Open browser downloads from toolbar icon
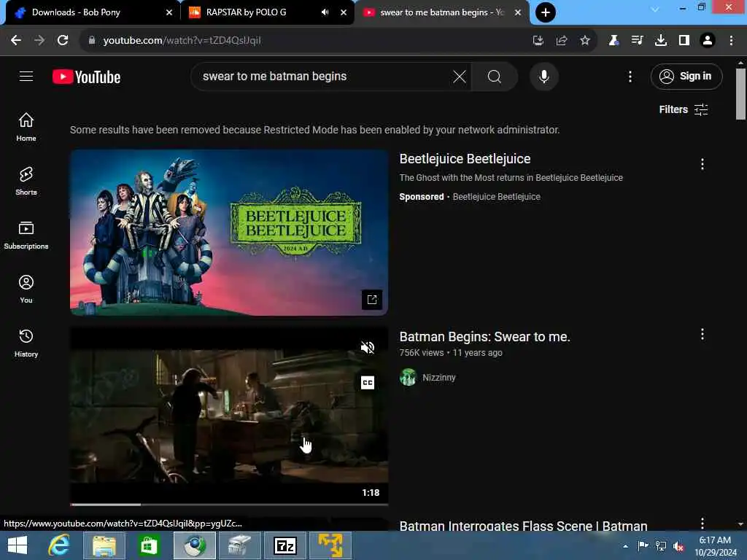Image resolution: width=747 pixels, height=560 pixels. 660,41
